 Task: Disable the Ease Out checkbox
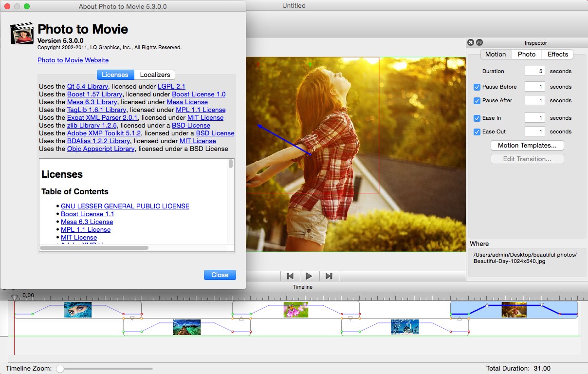pos(477,131)
